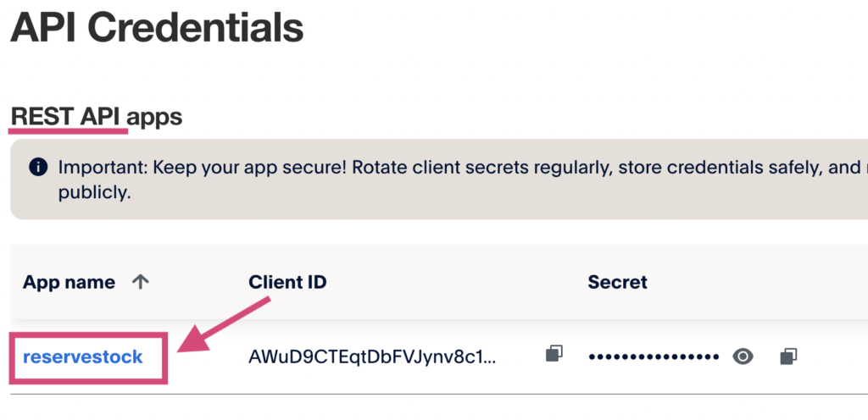Click the App name column header
This screenshot has height=420, width=868.
pyautogui.click(x=69, y=283)
